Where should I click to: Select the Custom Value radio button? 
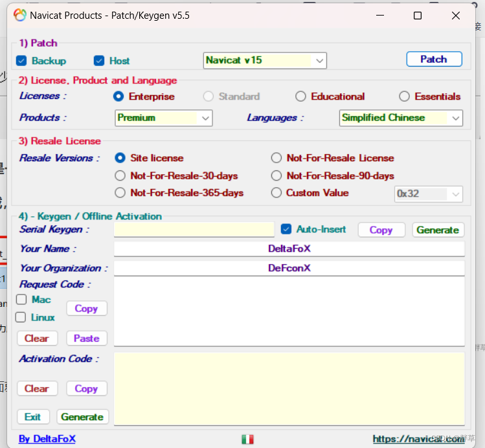point(276,193)
